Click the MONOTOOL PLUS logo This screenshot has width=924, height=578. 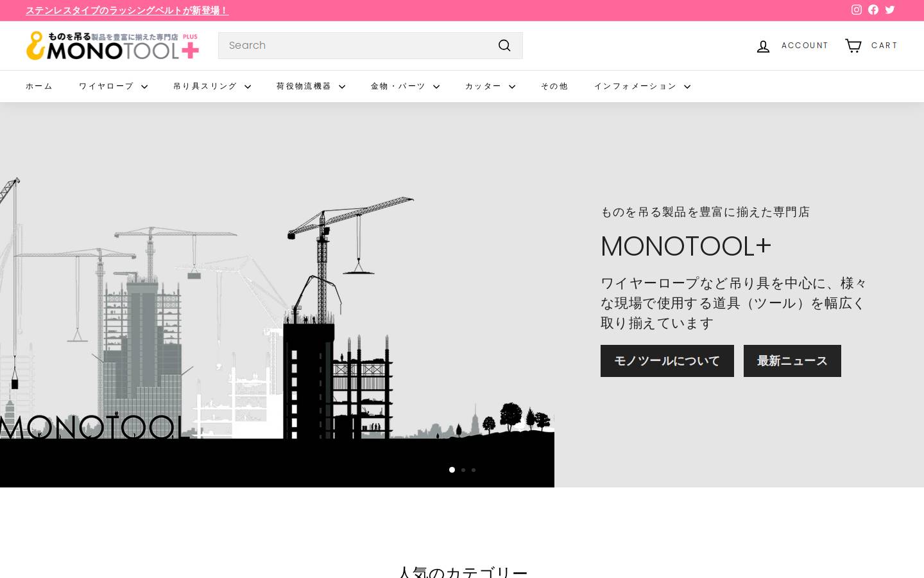(x=113, y=46)
